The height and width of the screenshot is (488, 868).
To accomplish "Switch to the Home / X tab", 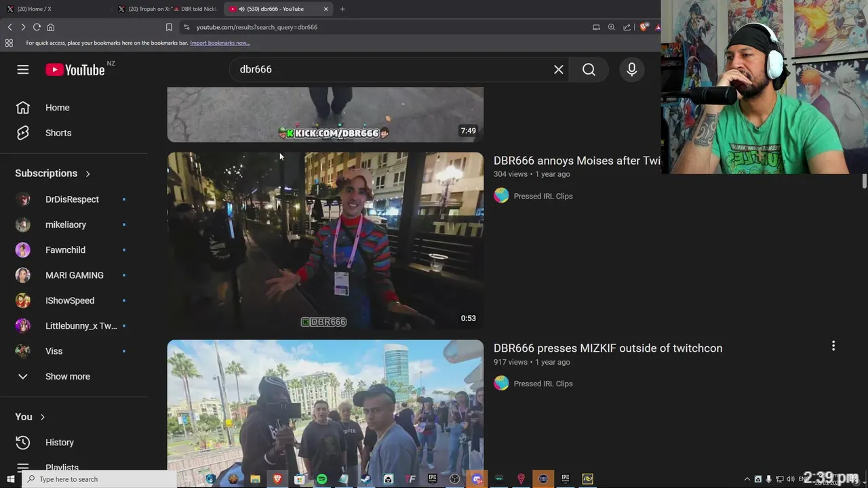I will click(54, 9).
